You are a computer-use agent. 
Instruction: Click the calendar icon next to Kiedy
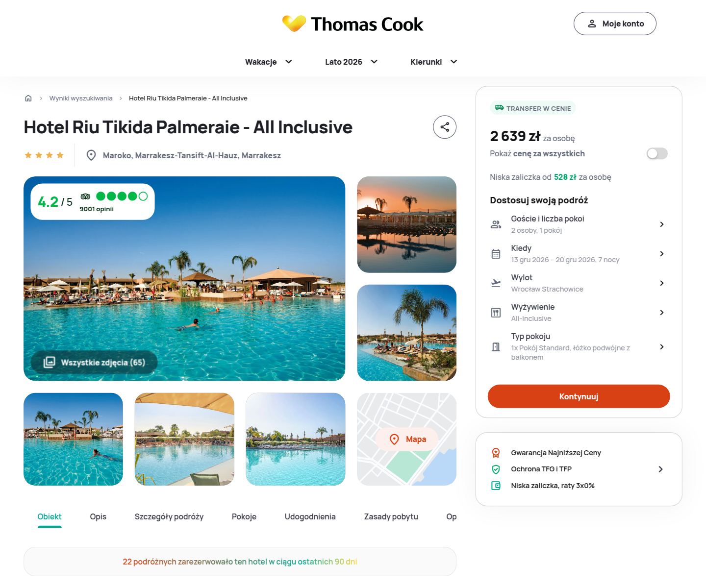point(496,254)
